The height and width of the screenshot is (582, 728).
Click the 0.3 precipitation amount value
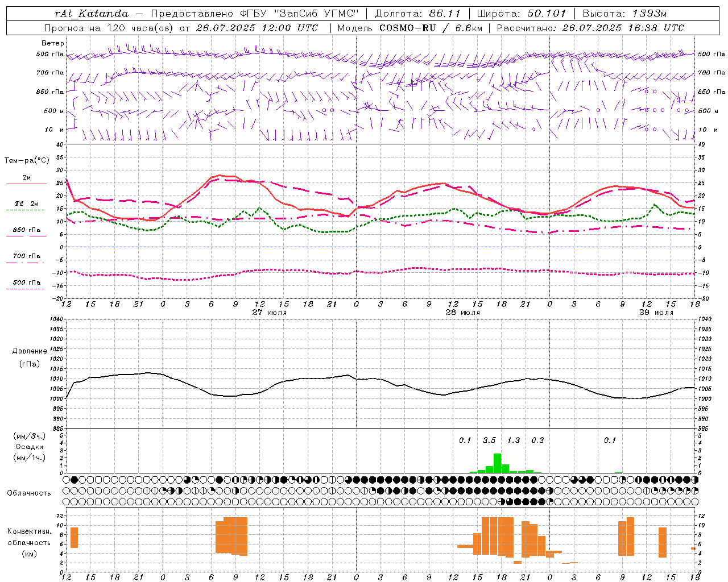pos(537,440)
